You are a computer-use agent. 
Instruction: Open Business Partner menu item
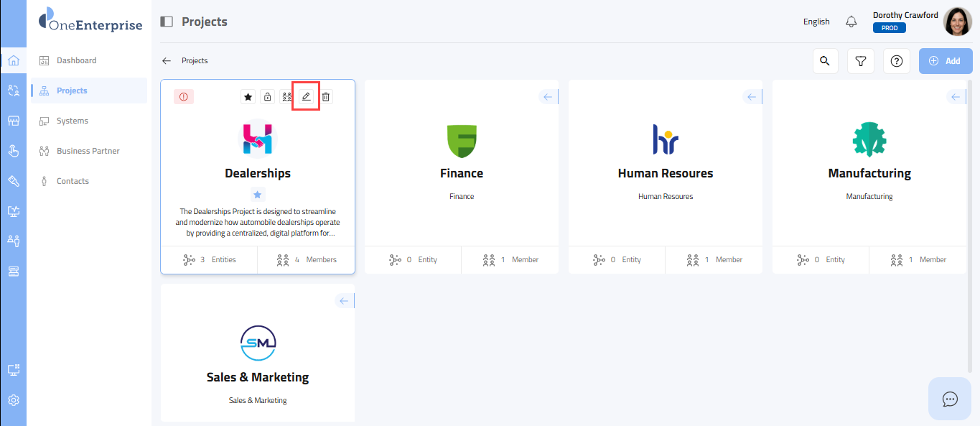click(88, 151)
